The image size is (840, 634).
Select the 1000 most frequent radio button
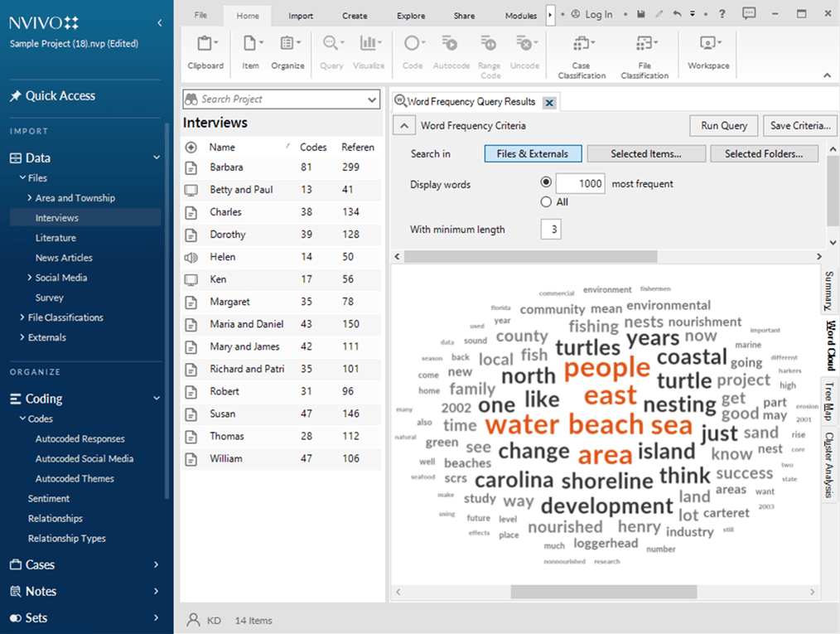click(547, 183)
